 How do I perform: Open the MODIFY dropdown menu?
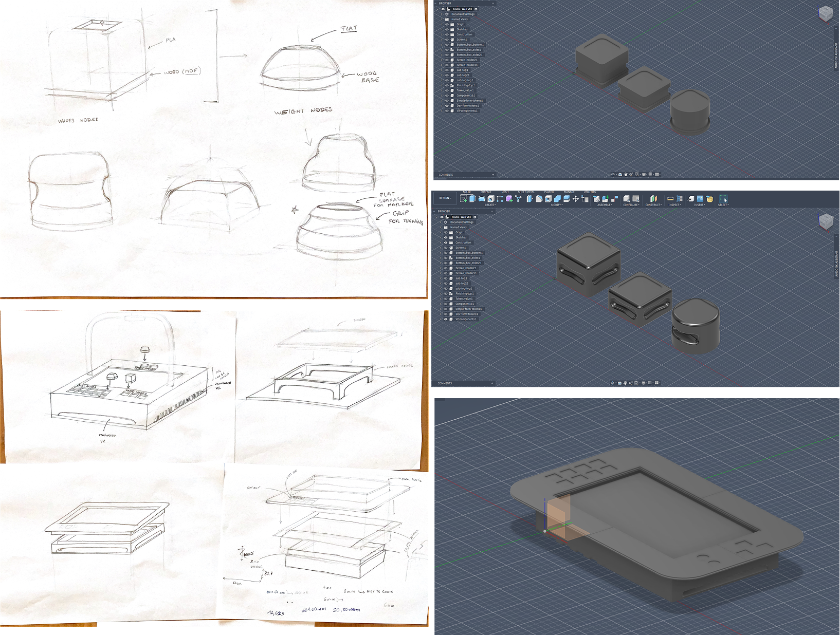tap(557, 205)
